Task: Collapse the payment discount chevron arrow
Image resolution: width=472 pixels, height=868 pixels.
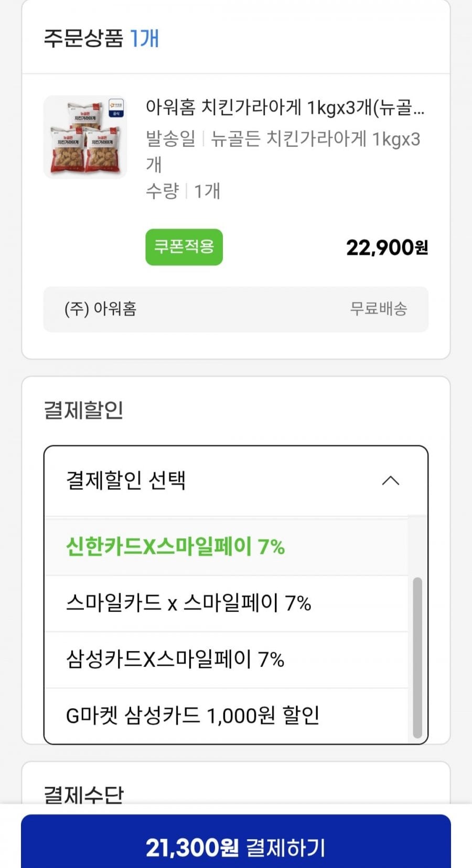Action: (391, 481)
